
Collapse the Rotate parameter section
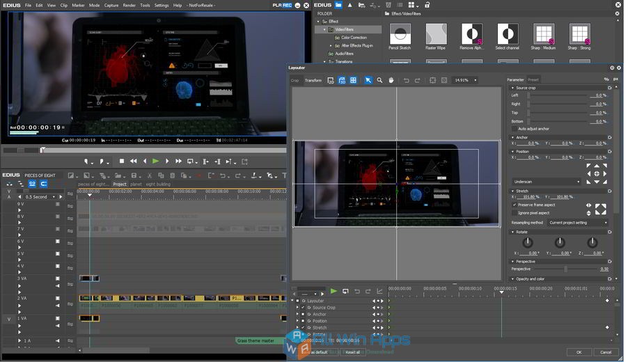pyautogui.click(x=512, y=232)
